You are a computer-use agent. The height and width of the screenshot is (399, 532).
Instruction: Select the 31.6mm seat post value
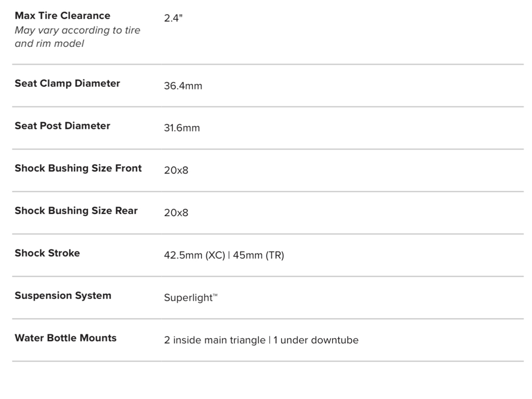pyautogui.click(x=182, y=128)
